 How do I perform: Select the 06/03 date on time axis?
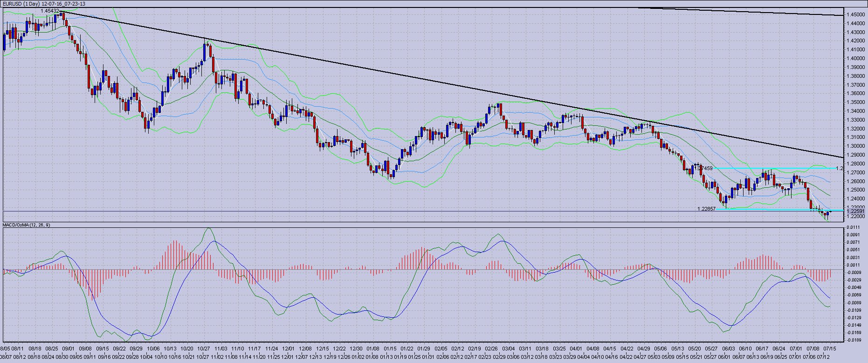(x=729, y=349)
